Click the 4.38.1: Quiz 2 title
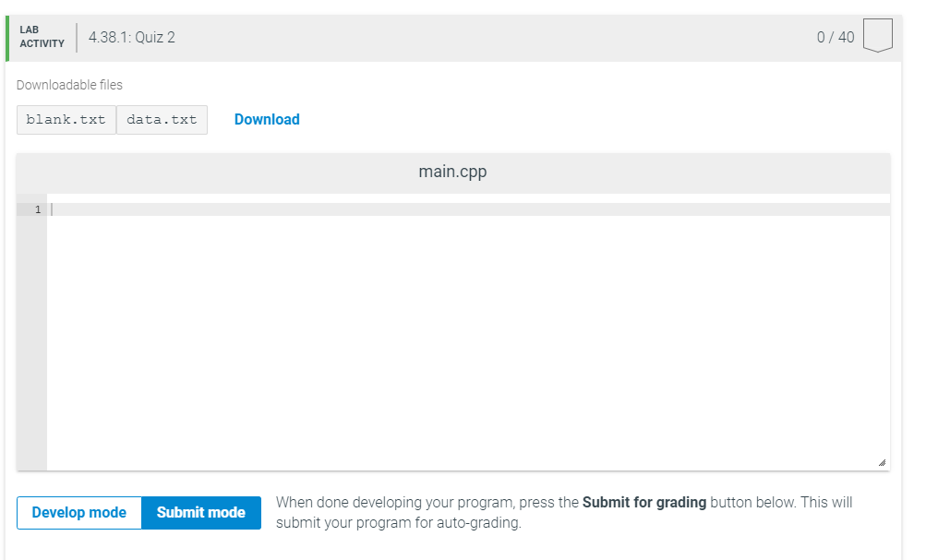 point(132,37)
